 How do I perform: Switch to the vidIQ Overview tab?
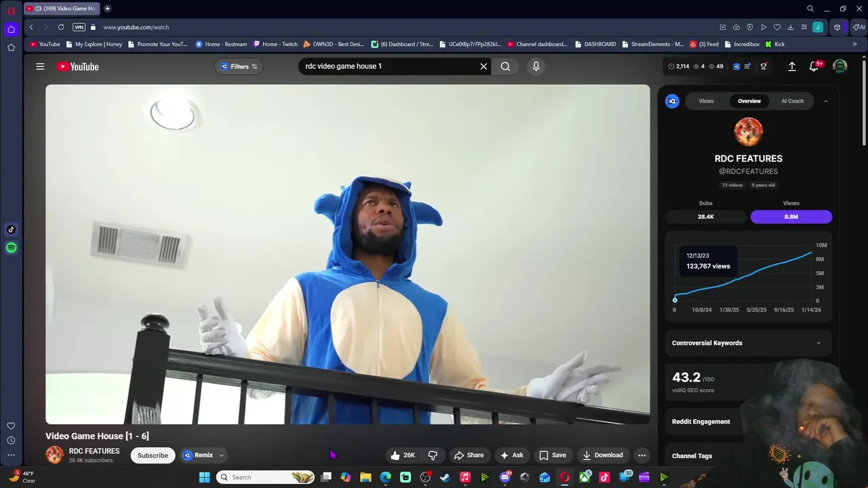(749, 101)
